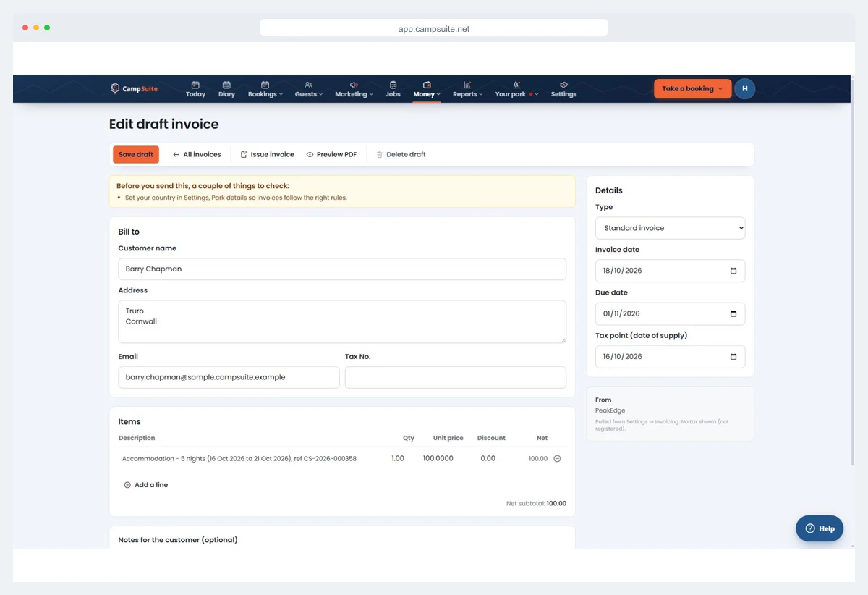Click Preview PDF
The width and height of the screenshot is (868, 595).
coord(331,154)
